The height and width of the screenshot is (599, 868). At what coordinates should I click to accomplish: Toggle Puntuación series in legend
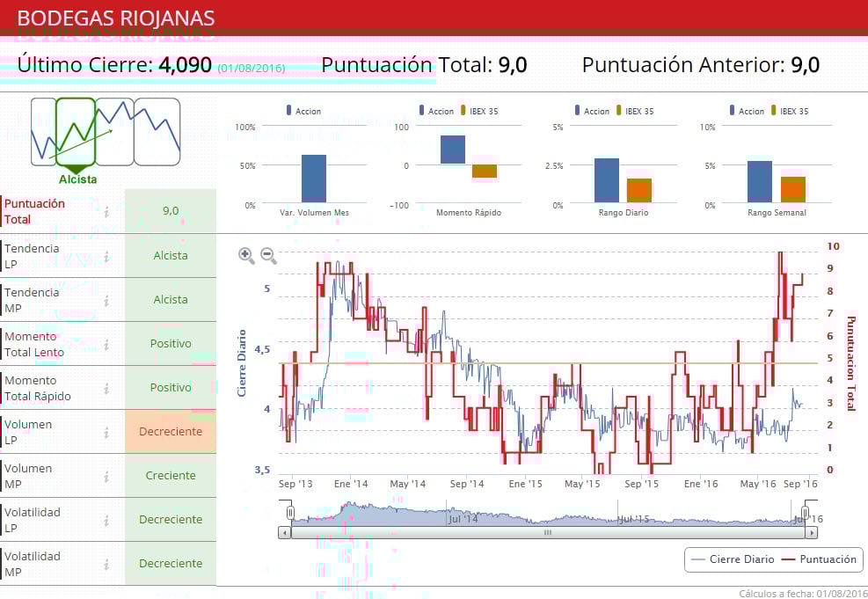tap(819, 559)
